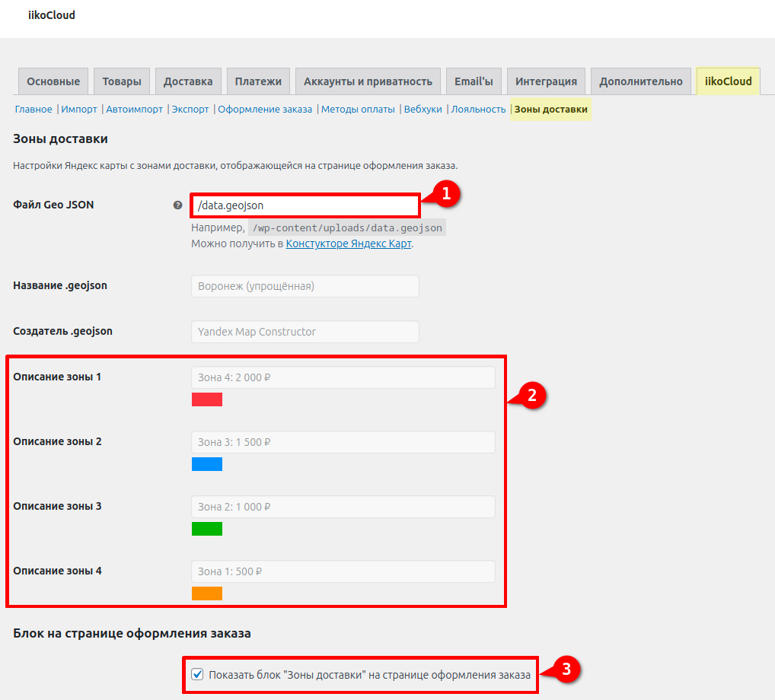775x700 pixels.
Task: Toggle the "Показать блок Зоны доставки" checkbox
Action: [x=198, y=674]
